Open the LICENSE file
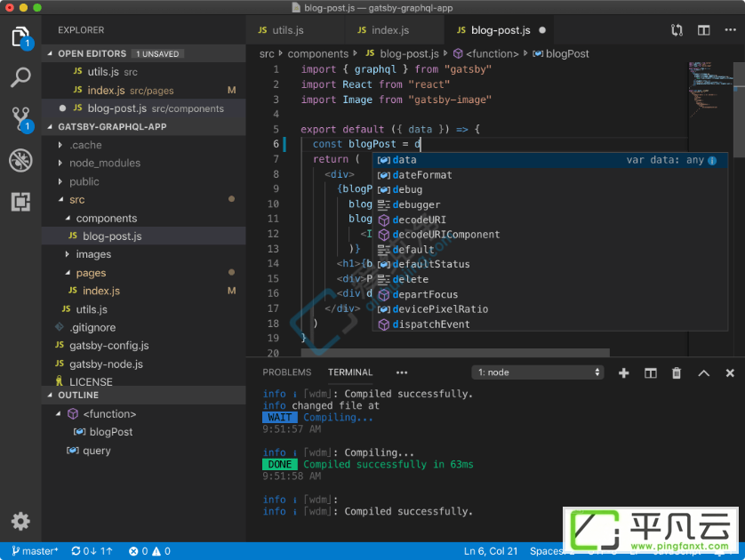The width and height of the screenshot is (745, 560). pos(143,381)
